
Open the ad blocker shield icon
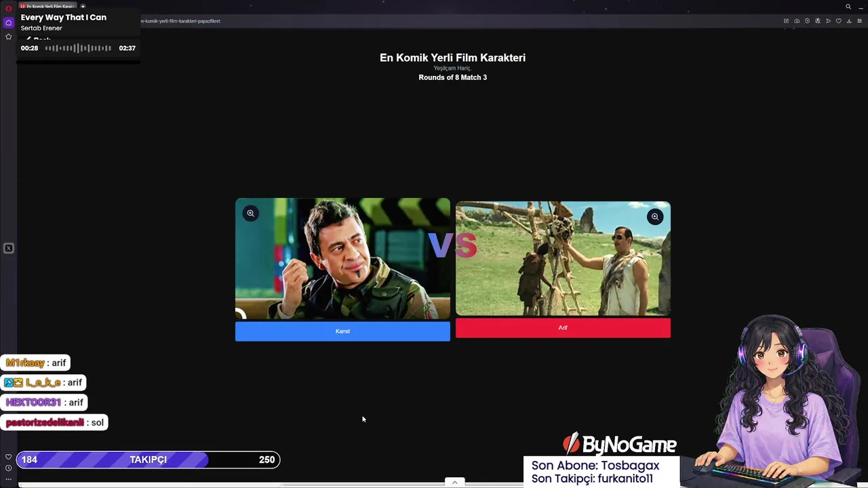[807, 21]
